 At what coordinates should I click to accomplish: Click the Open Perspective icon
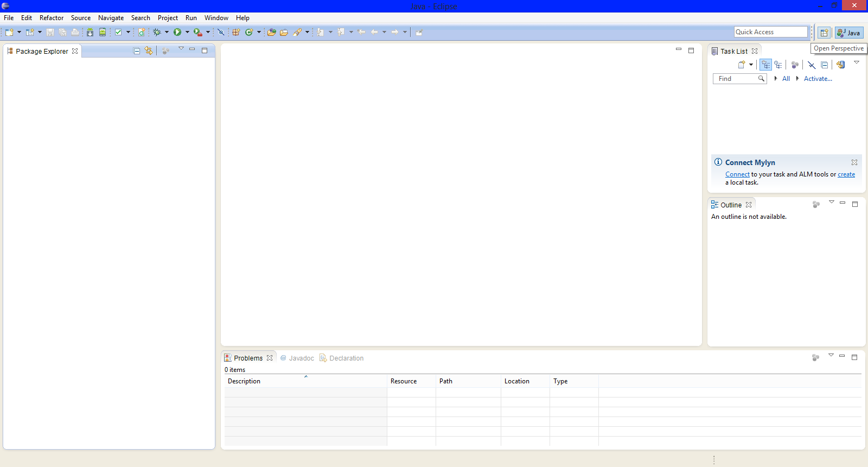824,33
